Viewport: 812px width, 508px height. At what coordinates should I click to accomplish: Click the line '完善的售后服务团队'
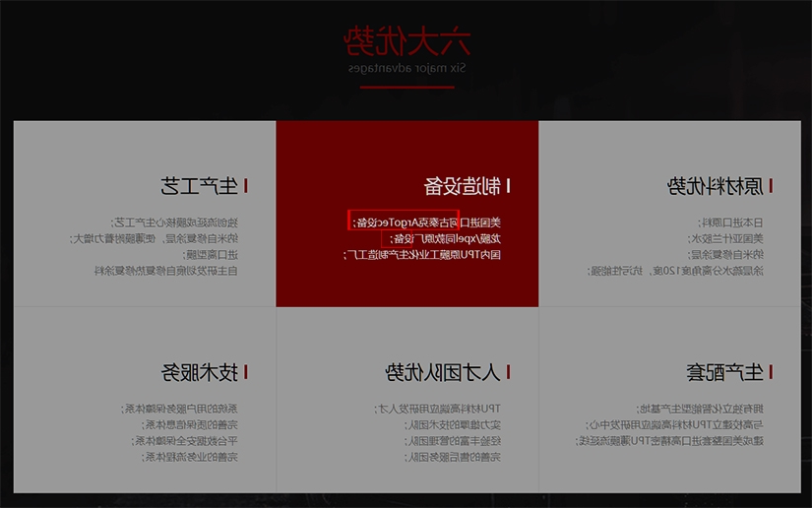[453, 457]
